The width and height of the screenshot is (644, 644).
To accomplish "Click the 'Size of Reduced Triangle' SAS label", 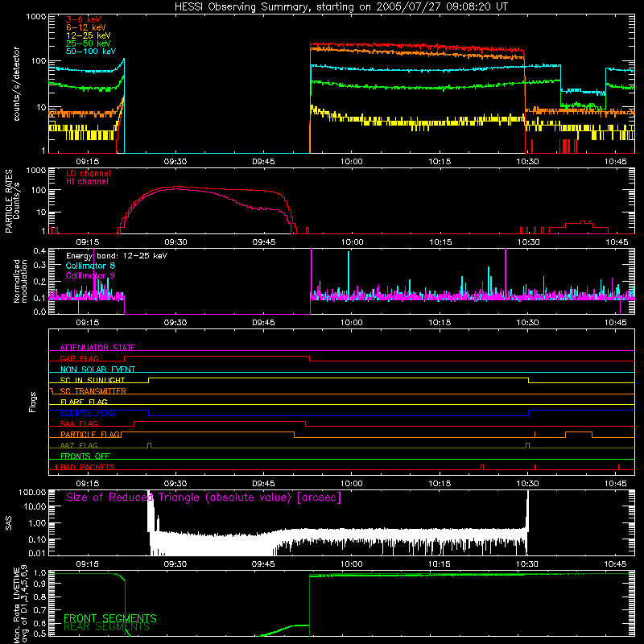I will point(204,497).
